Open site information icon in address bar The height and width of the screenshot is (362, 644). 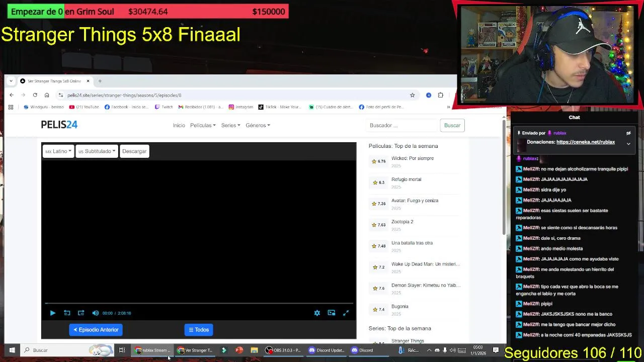tap(61, 95)
